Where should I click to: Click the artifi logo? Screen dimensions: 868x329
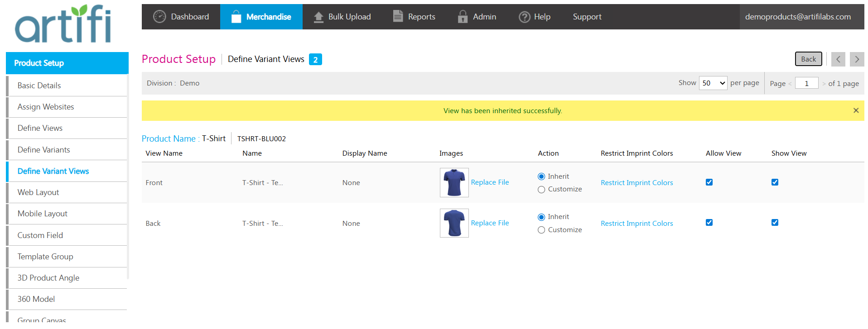click(63, 24)
